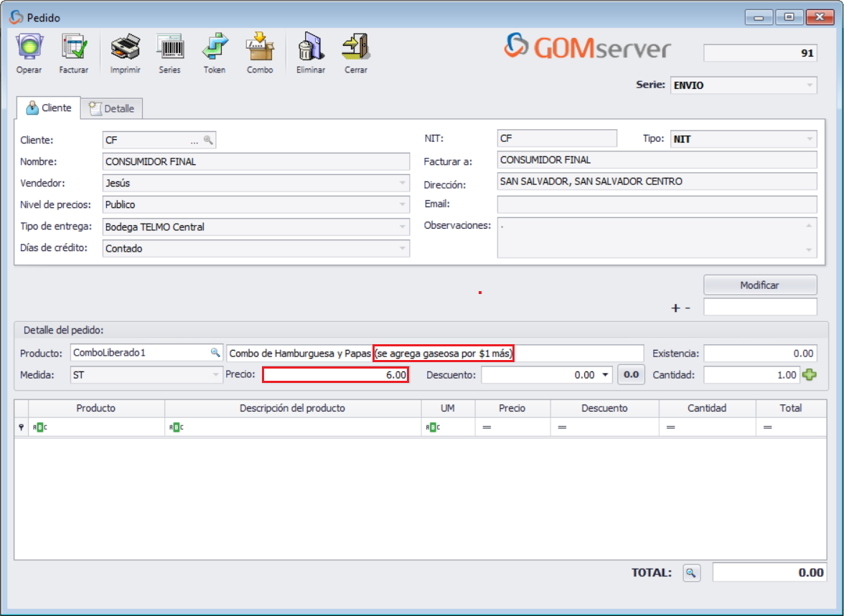Open the Vendedor dropdown

click(x=402, y=184)
